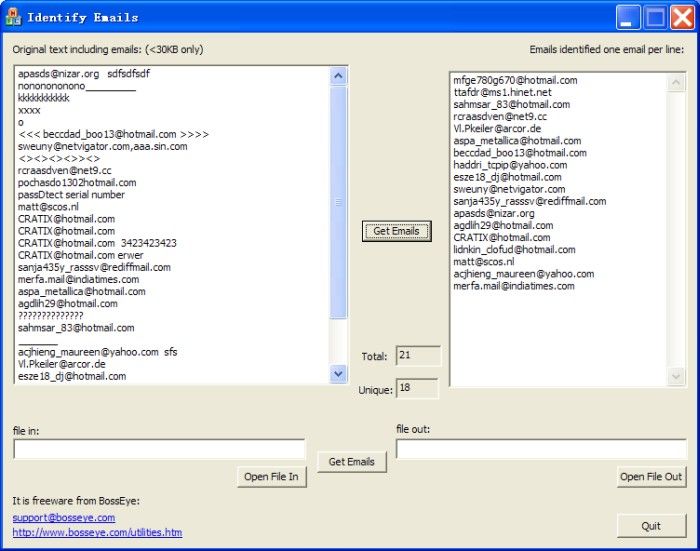Click 'rcraasdven@net9.cc' in original text

65,171
